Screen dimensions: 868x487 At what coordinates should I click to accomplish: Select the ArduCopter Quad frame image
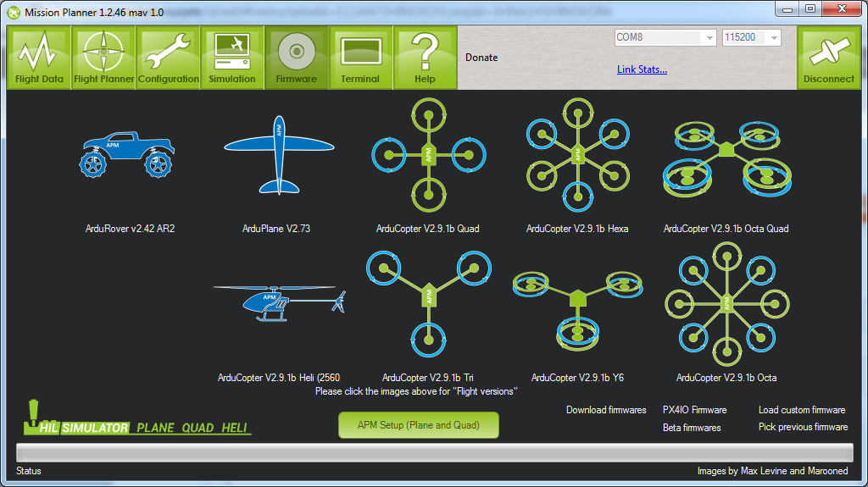[428, 156]
